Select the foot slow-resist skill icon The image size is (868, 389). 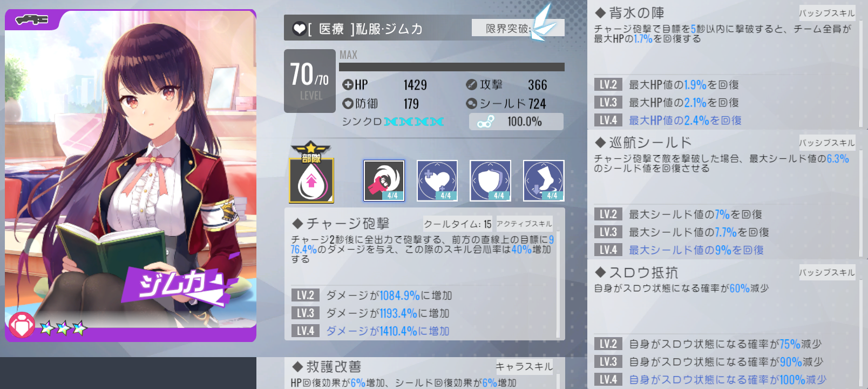coord(544,180)
